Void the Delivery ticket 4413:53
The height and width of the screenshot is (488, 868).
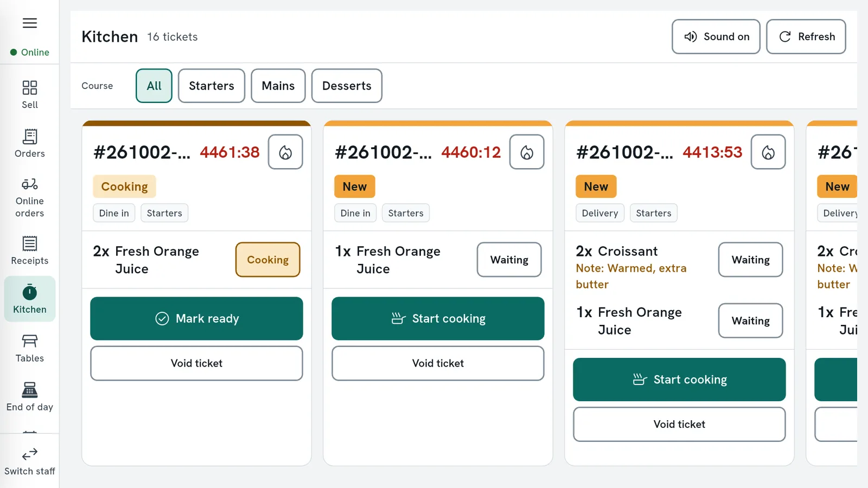[679, 424]
